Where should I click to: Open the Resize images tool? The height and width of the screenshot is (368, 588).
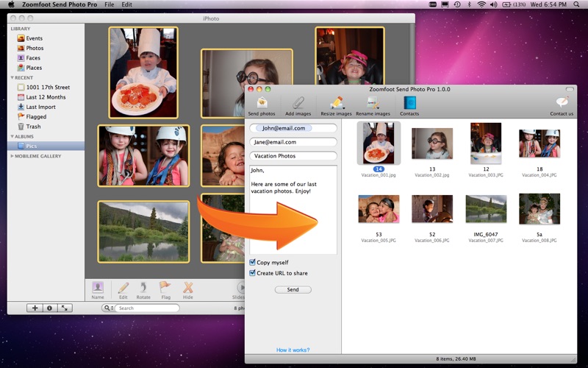click(336, 106)
